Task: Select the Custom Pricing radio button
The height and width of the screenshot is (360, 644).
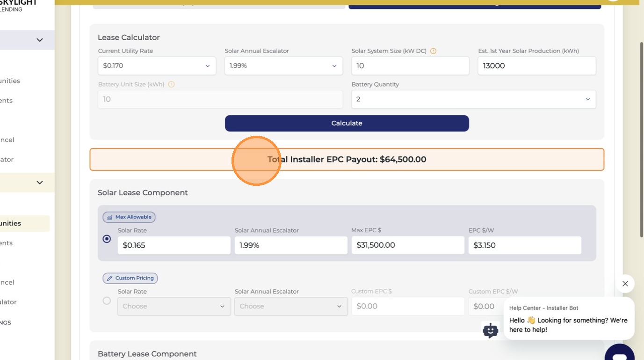Action: coord(107,301)
